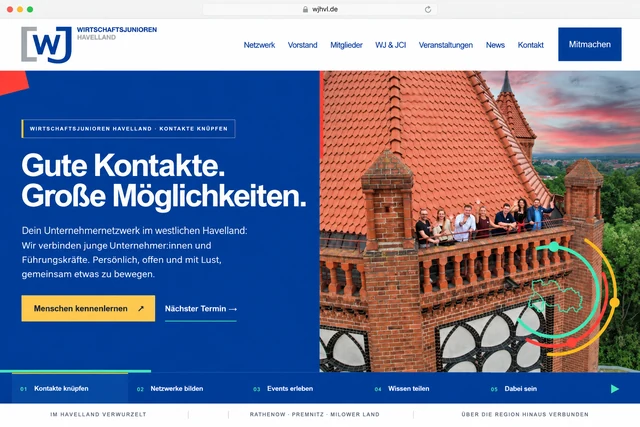Minimize the window with the yellow button

pyautogui.click(x=20, y=9)
